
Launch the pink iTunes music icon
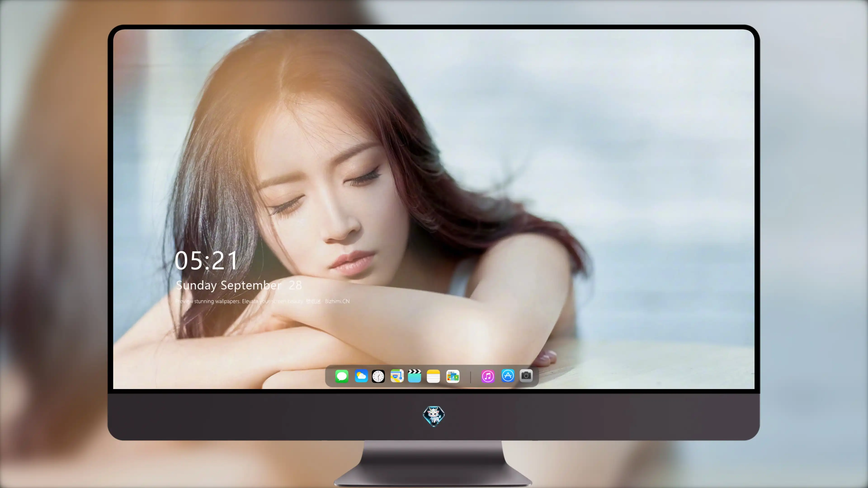488,376
